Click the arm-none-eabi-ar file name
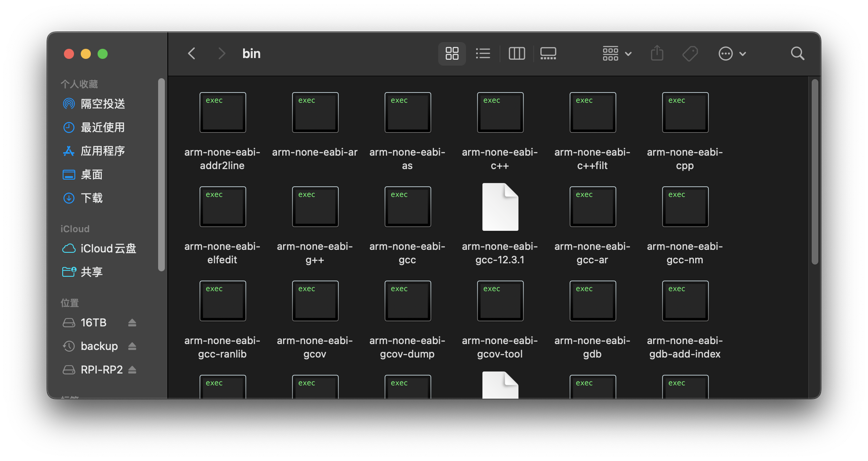The image size is (868, 461). [315, 152]
